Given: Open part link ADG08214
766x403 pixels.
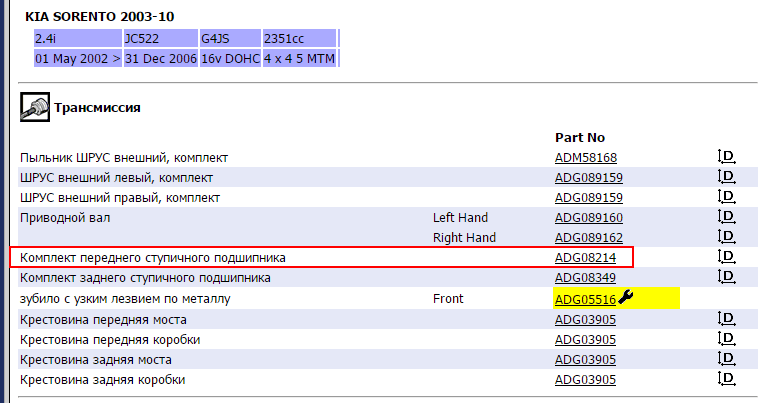Looking at the screenshot, I should [x=585, y=258].
